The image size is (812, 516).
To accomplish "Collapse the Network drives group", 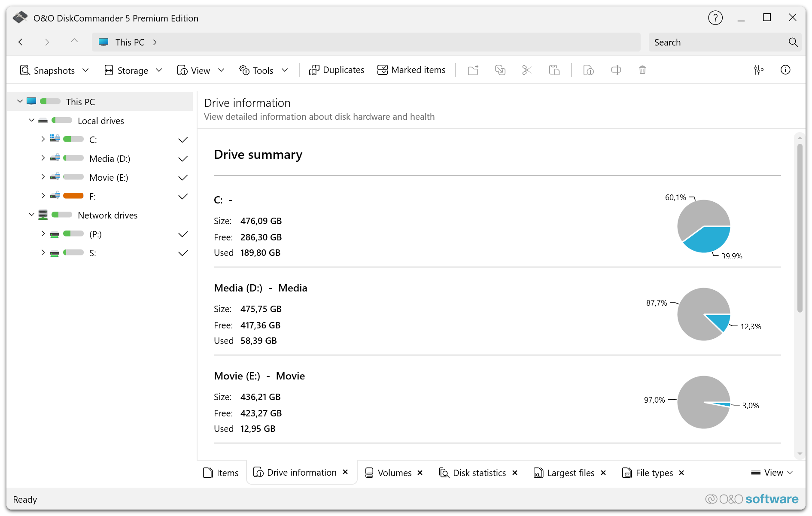I will pos(31,215).
